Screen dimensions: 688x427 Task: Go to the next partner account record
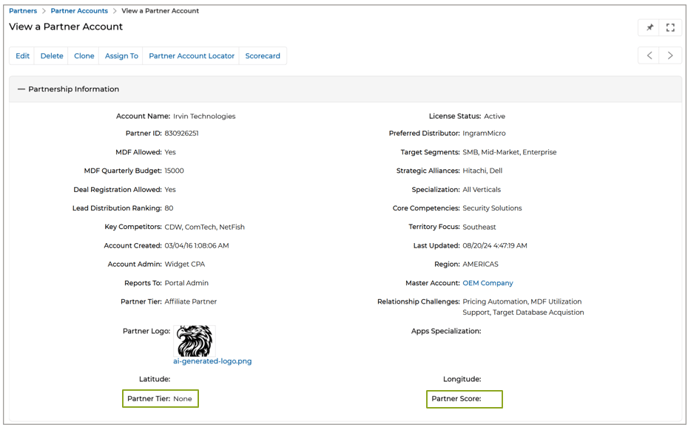670,56
